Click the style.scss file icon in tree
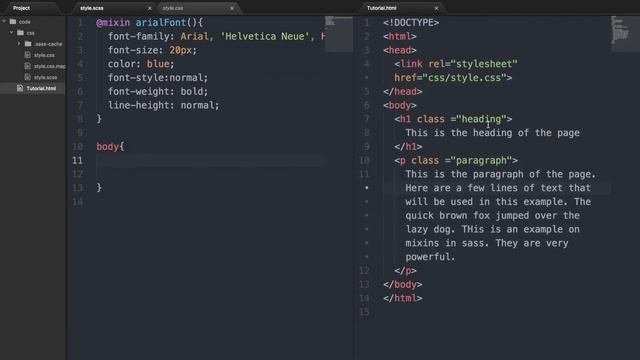This screenshot has width=640, height=360. [27, 77]
